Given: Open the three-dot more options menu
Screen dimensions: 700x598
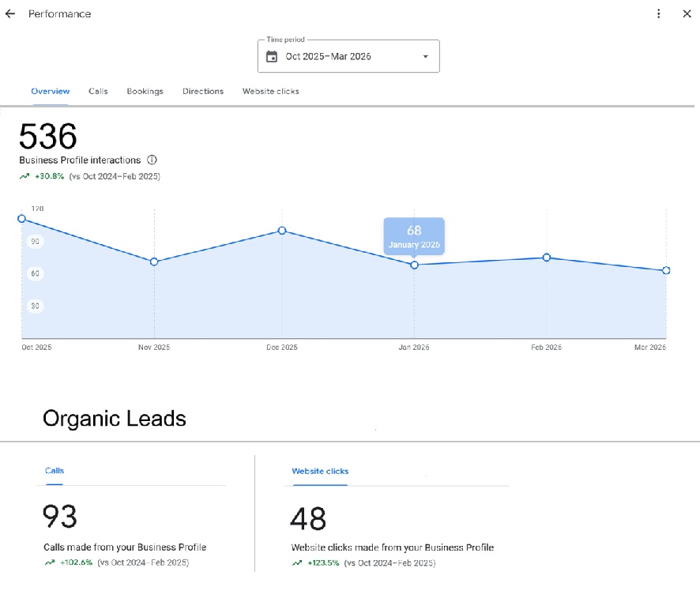Looking at the screenshot, I should click(x=659, y=14).
